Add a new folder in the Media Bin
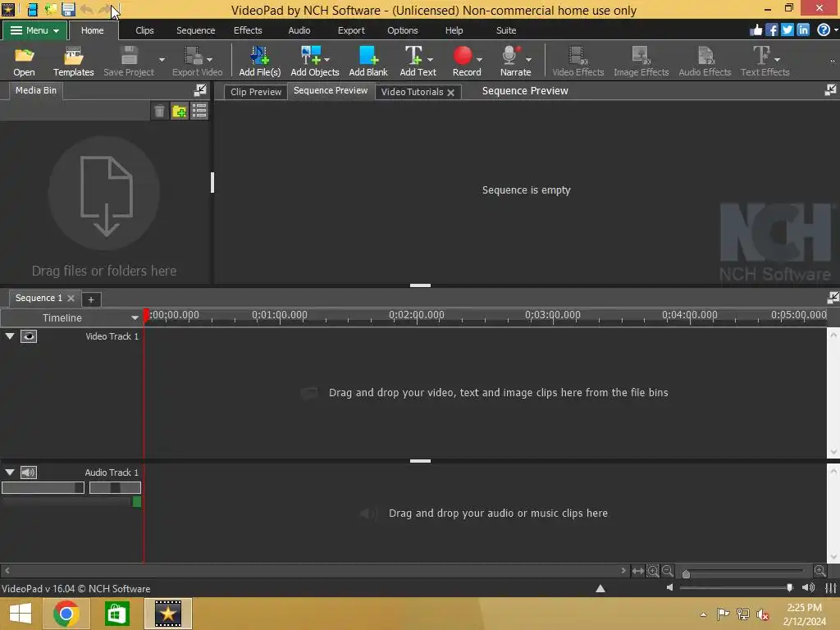This screenshot has width=840, height=630. pos(179,112)
